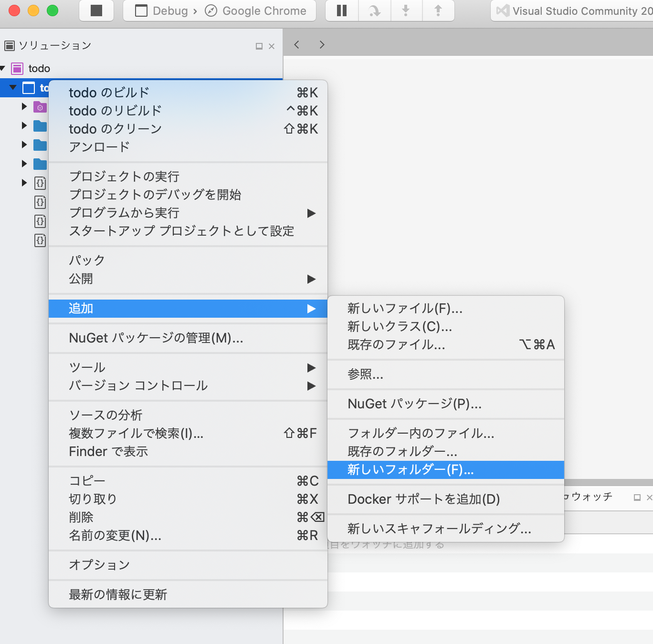Screen dimensions: 653x644
Task: Choose 最新の情報に更新
Action: pos(188,594)
